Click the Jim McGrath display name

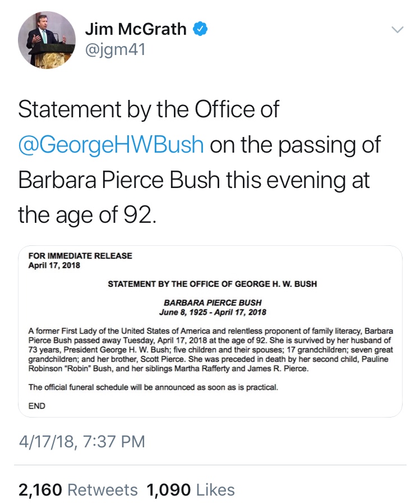(x=136, y=29)
